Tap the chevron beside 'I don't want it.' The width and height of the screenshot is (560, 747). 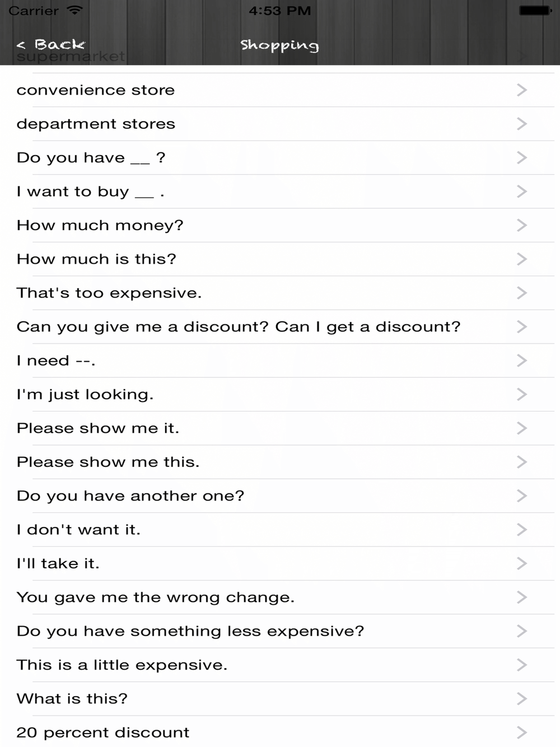(x=522, y=530)
